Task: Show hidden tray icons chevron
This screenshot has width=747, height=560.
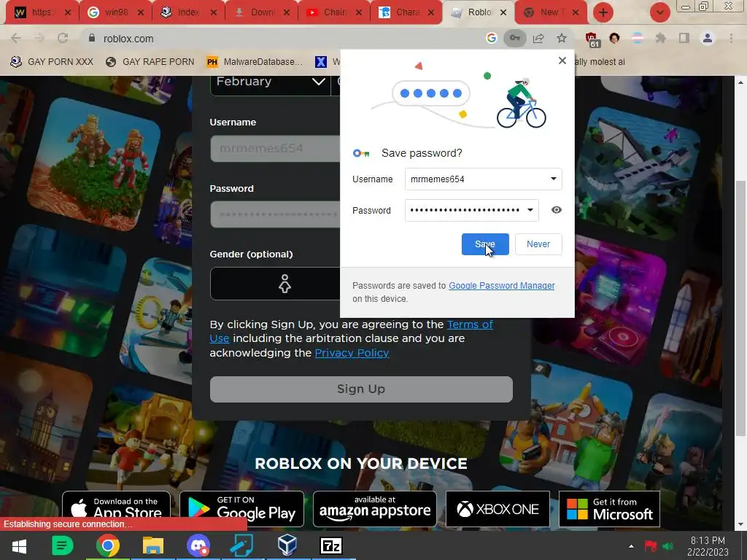Action: (x=631, y=545)
